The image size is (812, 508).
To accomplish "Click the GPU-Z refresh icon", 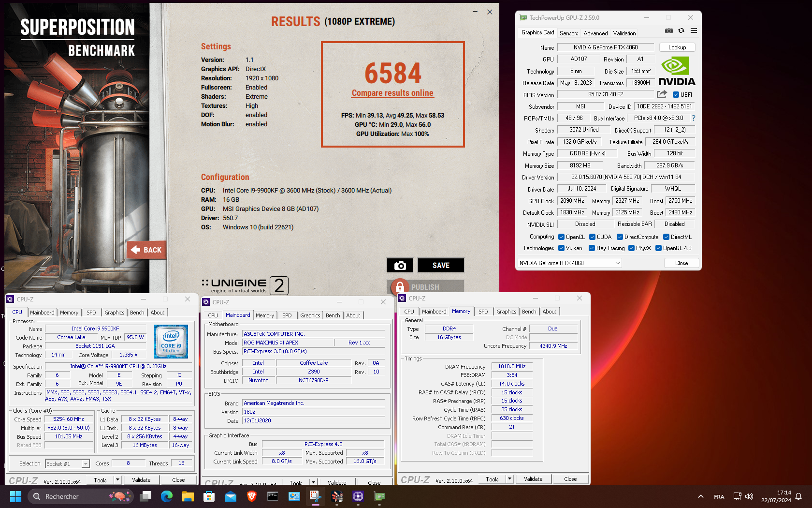I will click(x=681, y=30).
